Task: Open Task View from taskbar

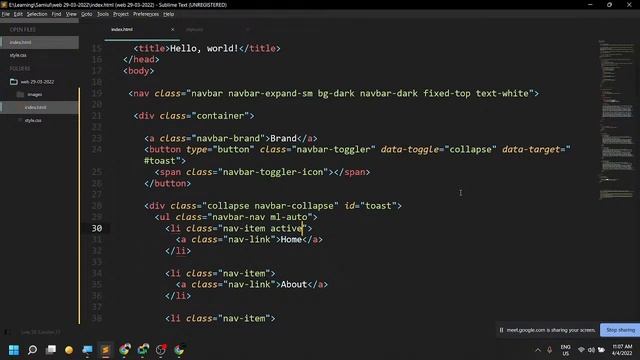Action: click(x=51, y=350)
